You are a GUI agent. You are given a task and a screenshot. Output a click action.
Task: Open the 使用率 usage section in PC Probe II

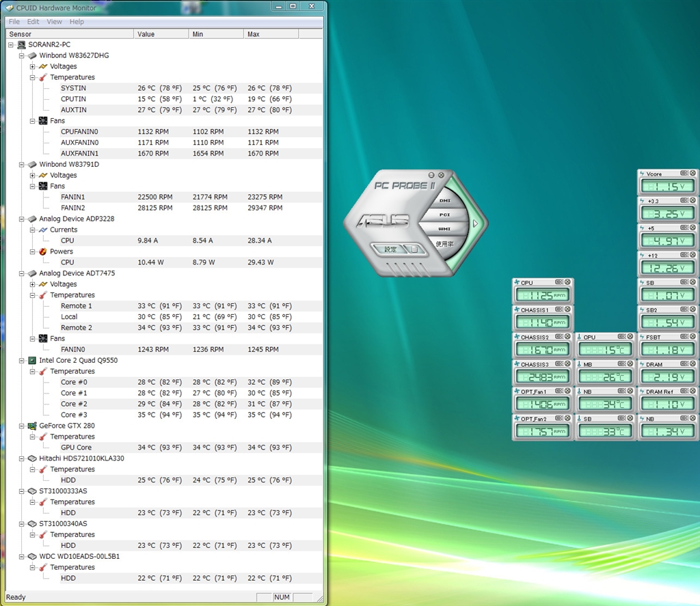tap(444, 244)
